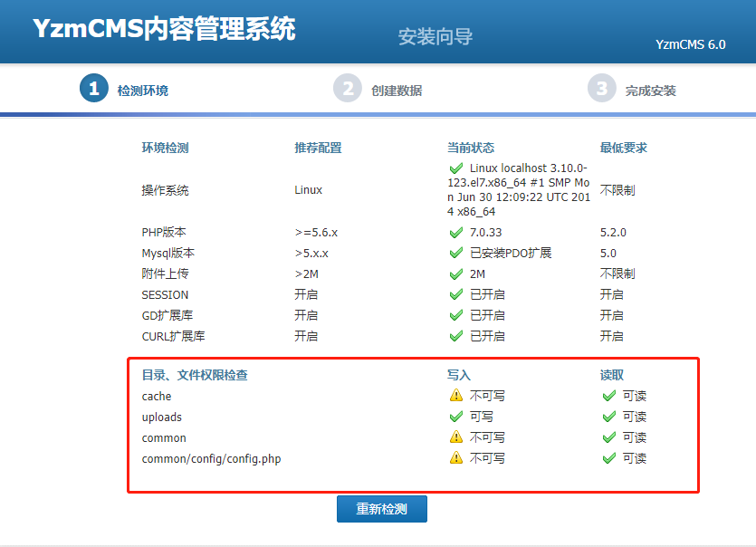Click the 当前状态 column header
This screenshot has width=756, height=547.
pyautogui.click(x=471, y=148)
